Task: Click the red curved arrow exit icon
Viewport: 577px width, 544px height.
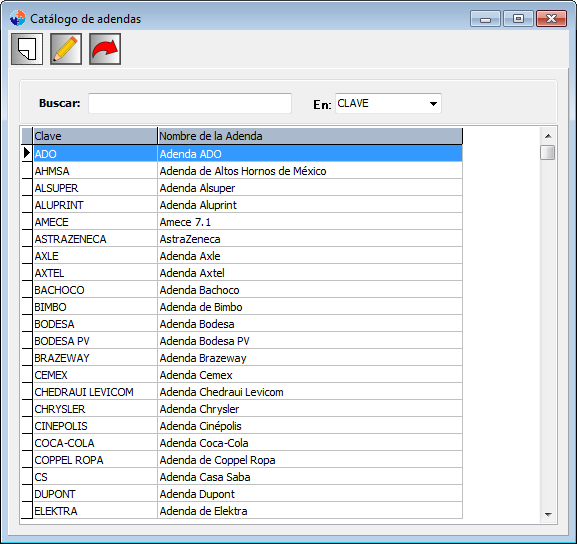Action: tap(105, 49)
